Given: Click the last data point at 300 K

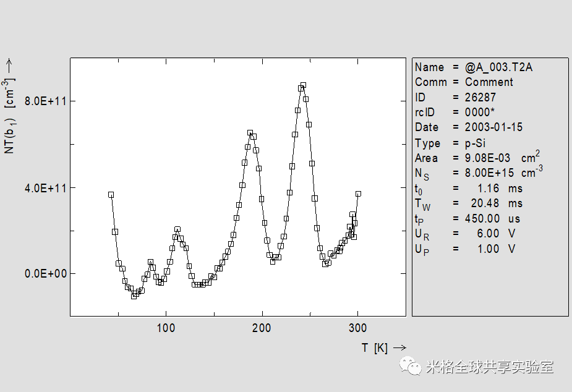Looking at the screenshot, I should click(x=358, y=194).
